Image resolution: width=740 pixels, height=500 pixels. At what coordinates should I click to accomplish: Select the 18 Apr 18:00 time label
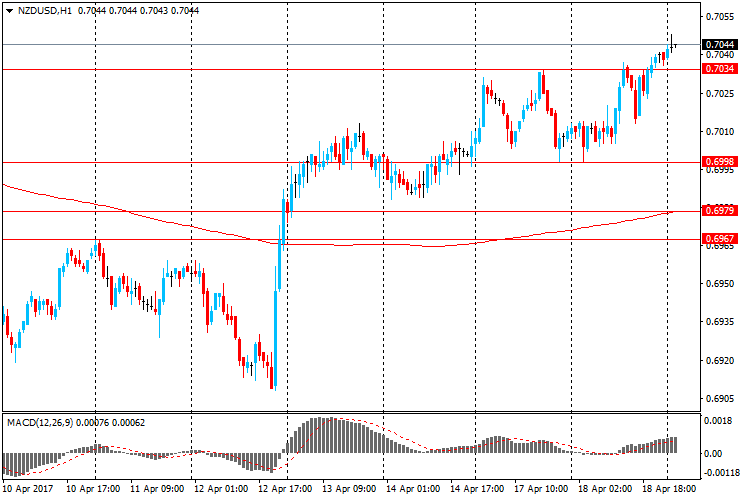[668, 489]
